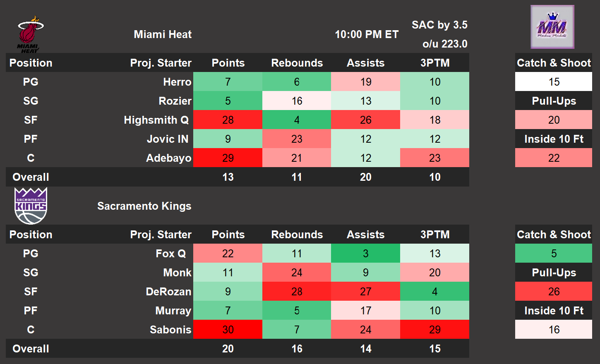Select the Miami Heat team name

(163, 34)
